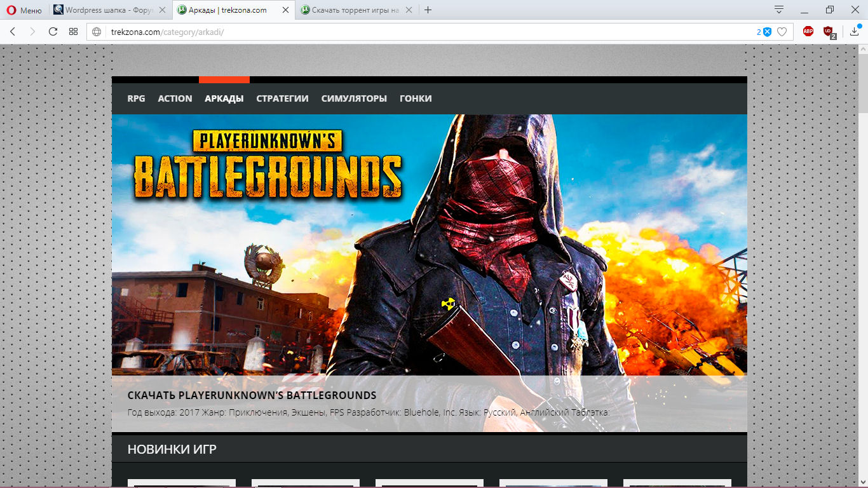Open the Opera Меню button
The width and height of the screenshot is (868, 488).
(24, 10)
